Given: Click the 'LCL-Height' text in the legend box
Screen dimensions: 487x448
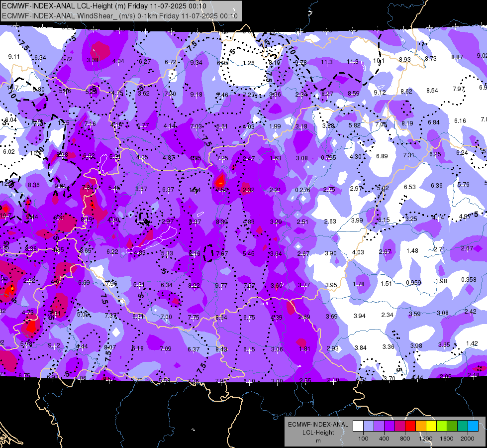Looking at the screenshot, I should tap(318, 433).
